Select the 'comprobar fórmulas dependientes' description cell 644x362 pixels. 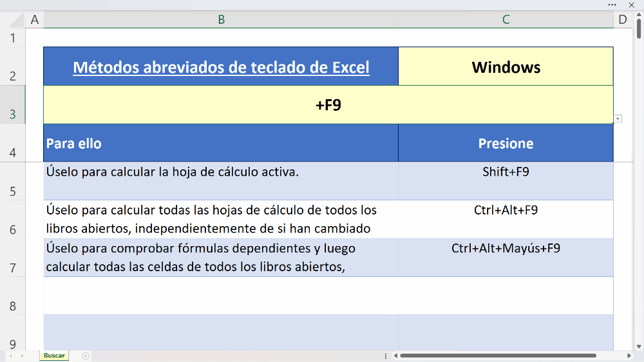221,258
